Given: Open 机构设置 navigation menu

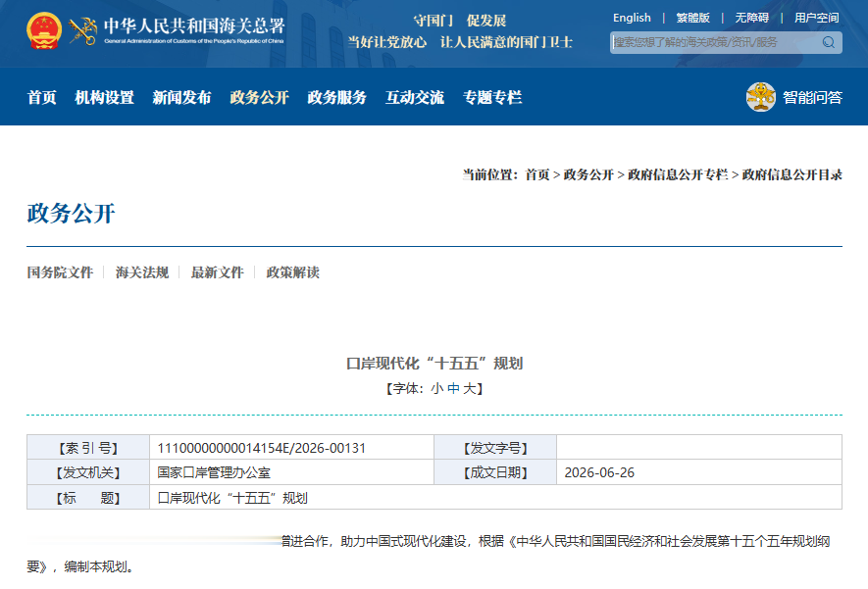Looking at the screenshot, I should coord(105,97).
